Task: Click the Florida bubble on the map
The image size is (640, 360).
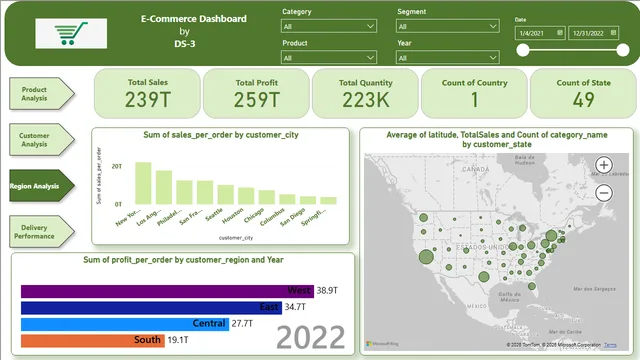Action: 531,286
